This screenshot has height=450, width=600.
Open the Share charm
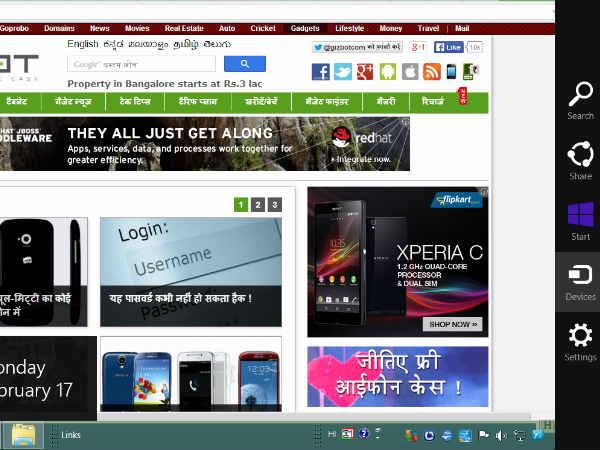(x=580, y=161)
